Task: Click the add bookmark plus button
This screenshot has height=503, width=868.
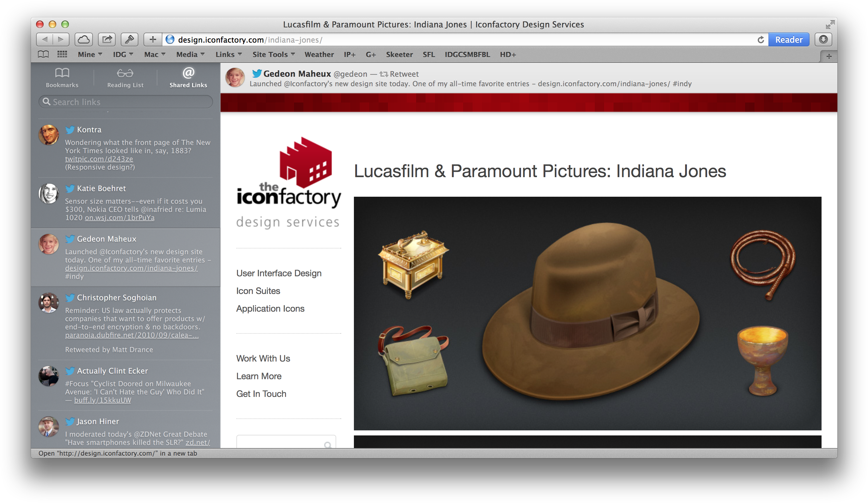Action: (x=153, y=39)
